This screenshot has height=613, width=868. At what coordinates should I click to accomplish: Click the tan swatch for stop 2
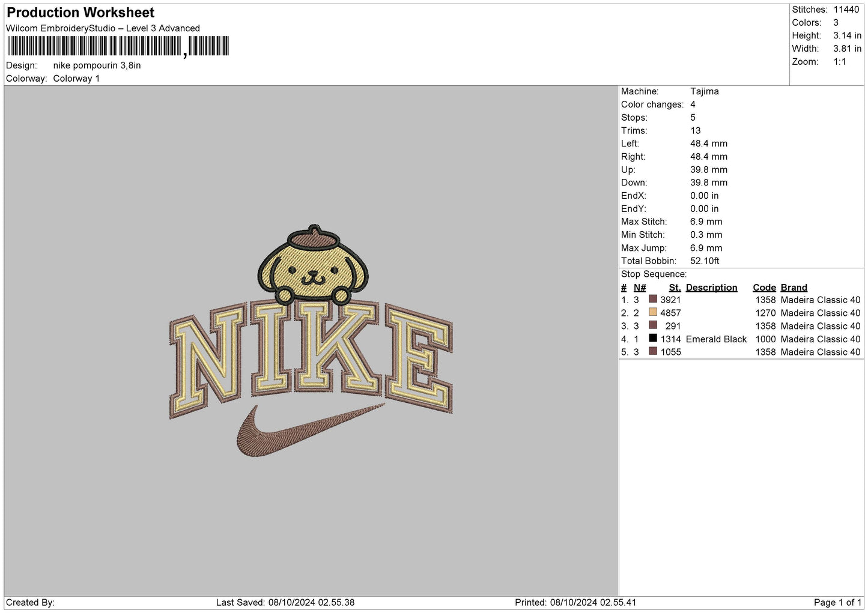(653, 312)
